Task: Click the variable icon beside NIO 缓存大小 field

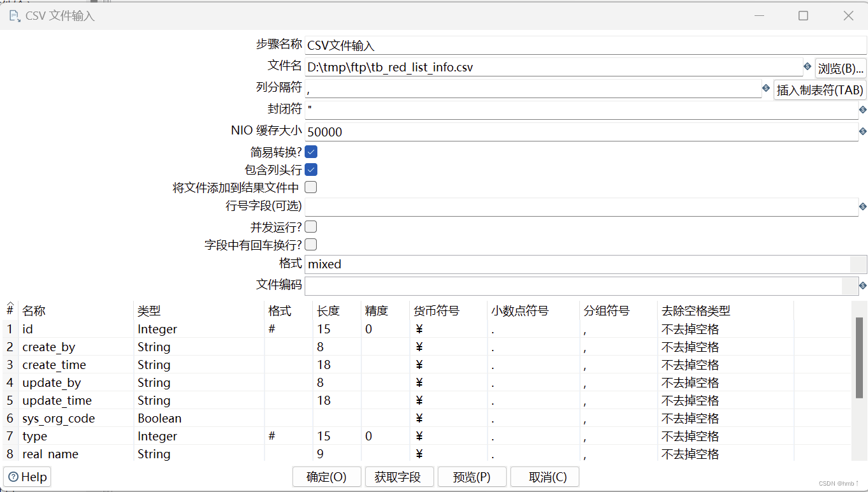Action: (863, 131)
